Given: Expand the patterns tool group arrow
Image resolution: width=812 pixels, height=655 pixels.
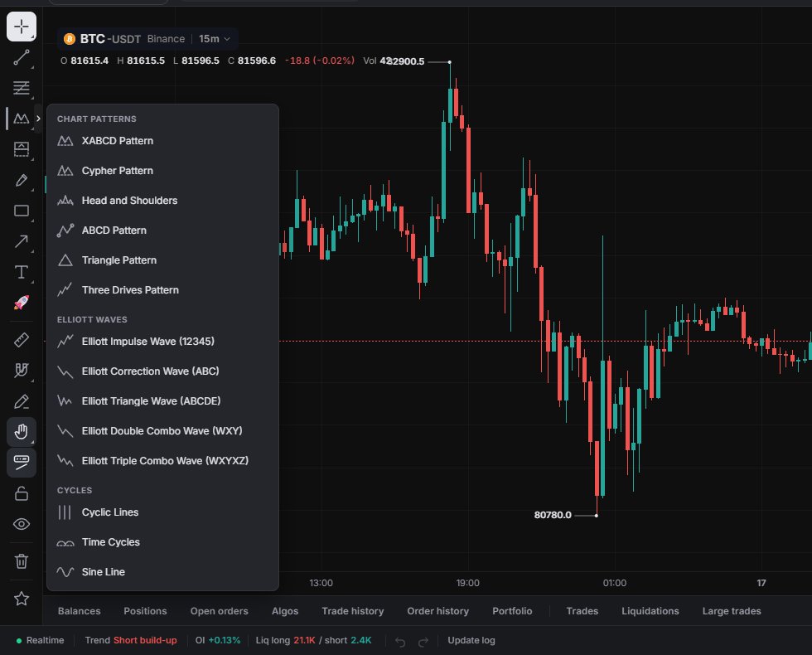Looking at the screenshot, I should point(38,119).
